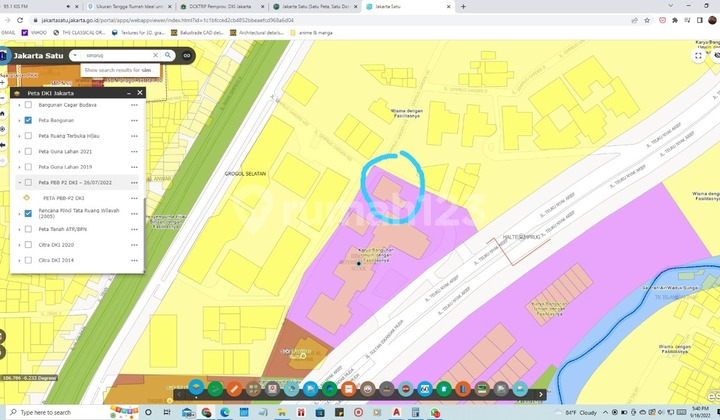Screen dimensions: 720x420
Task: Open the Architectural details bookmark
Action: (x=260, y=32)
